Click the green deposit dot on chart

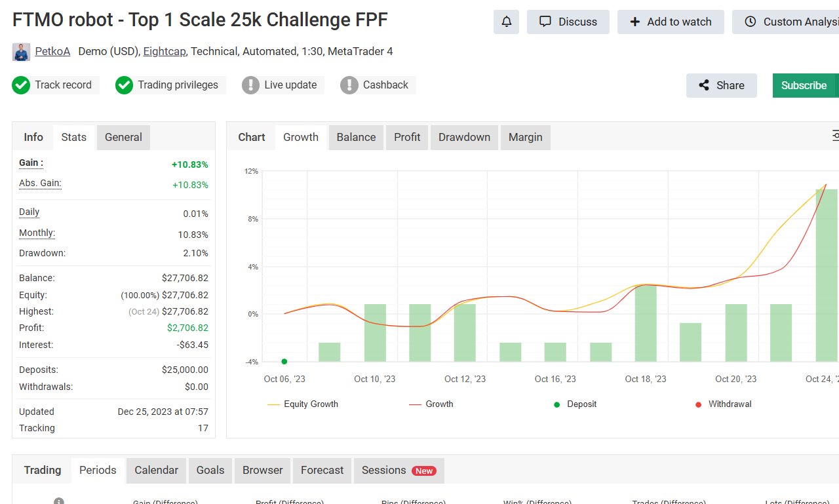284,361
